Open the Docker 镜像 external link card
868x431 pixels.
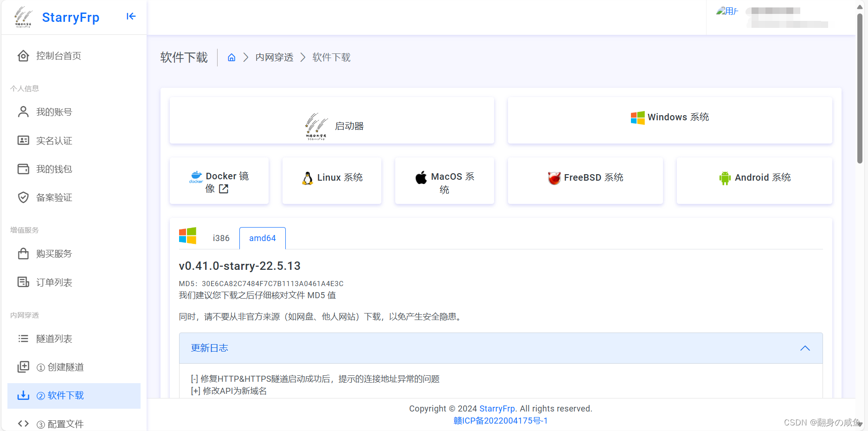(219, 181)
